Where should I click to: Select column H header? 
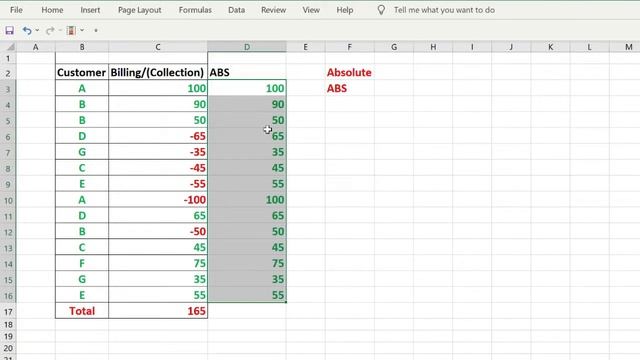pos(433,47)
